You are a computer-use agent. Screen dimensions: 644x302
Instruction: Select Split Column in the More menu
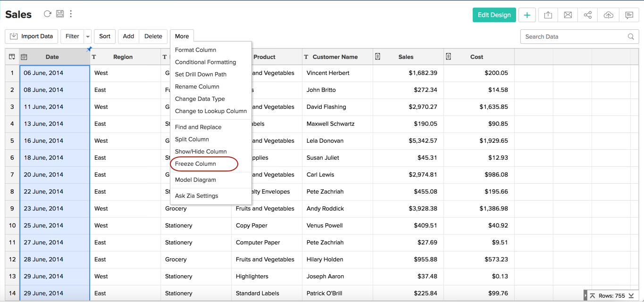point(192,139)
